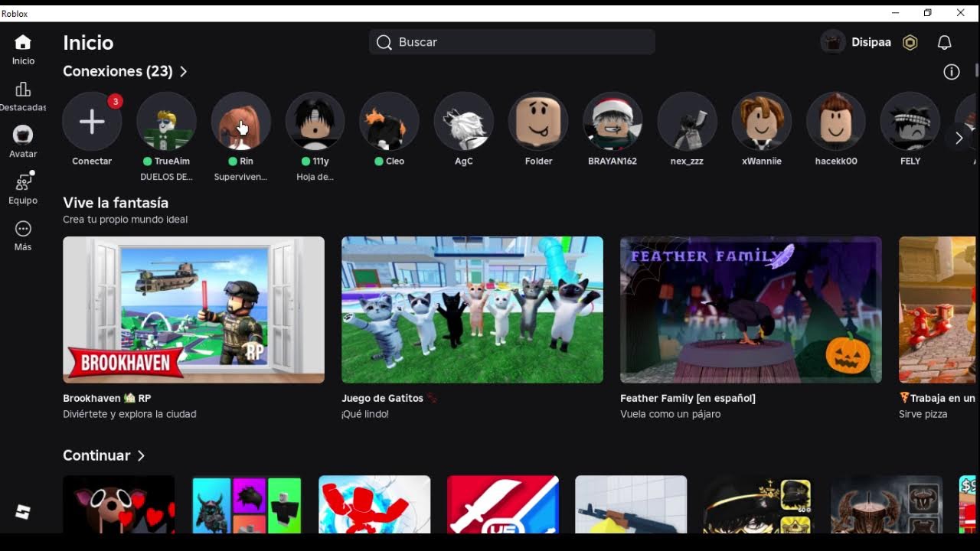Expand the Continuar section chevron
Viewport: 980px width, 551px height.
pyautogui.click(x=141, y=455)
